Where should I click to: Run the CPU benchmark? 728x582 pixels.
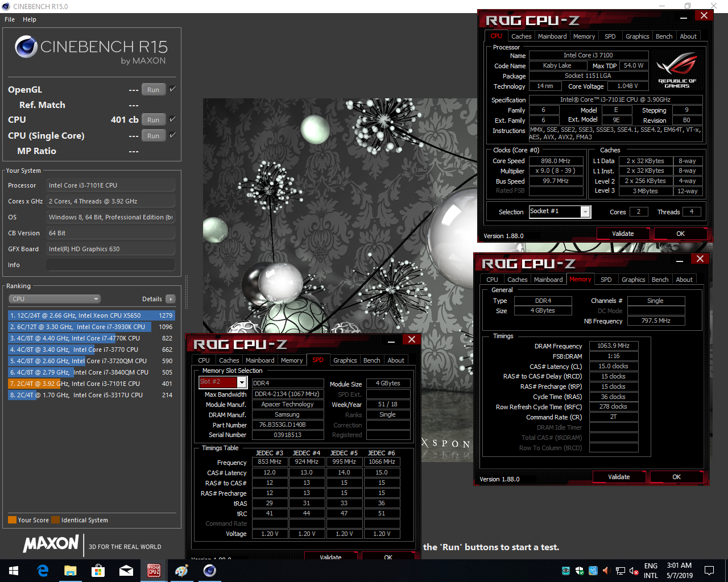pyautogui.click(x=154, y=120)
